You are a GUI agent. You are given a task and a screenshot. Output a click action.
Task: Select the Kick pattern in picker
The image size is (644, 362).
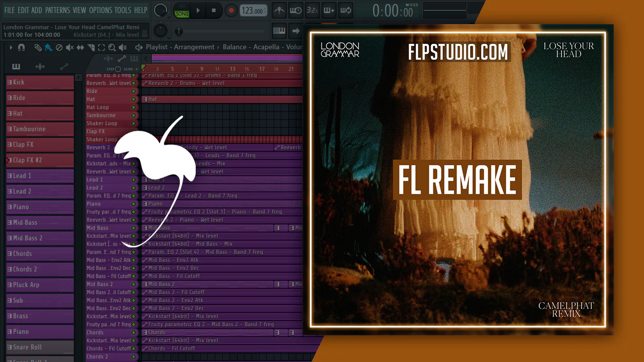40,82
